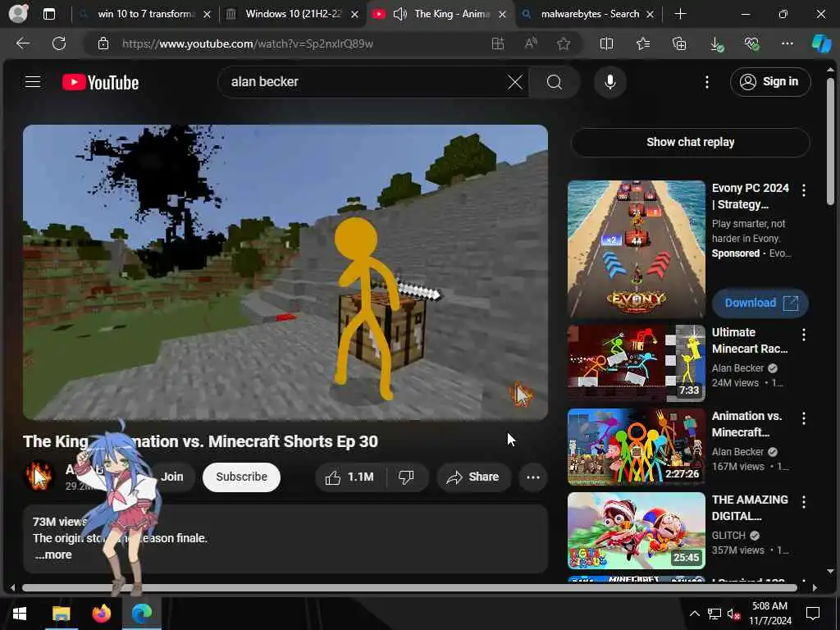The height and width of the screenshot is (630, 840).
Task: Open the clock showing 5:08 AM
Action: (769, 614)
